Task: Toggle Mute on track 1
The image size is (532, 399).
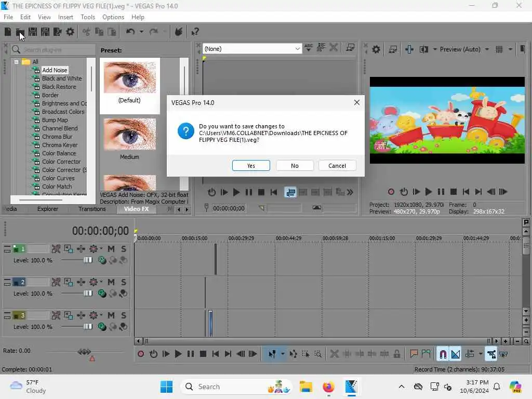Action: tap(111, 249)
